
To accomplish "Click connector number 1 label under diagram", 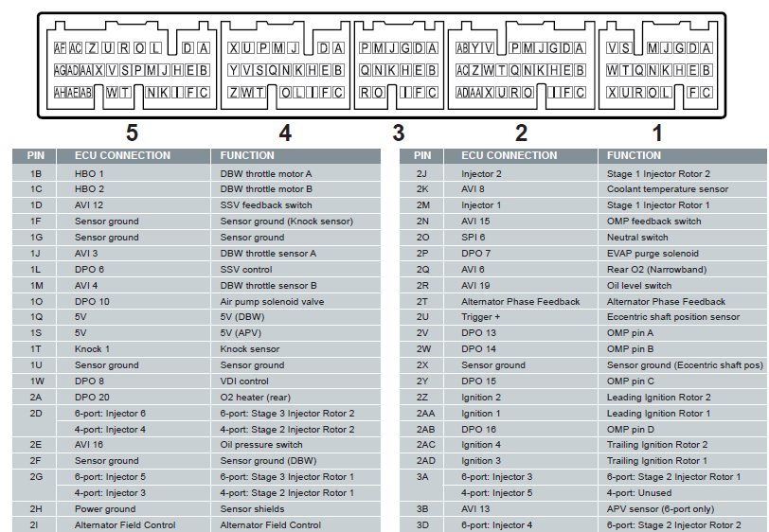I will (x=657, y=133).
